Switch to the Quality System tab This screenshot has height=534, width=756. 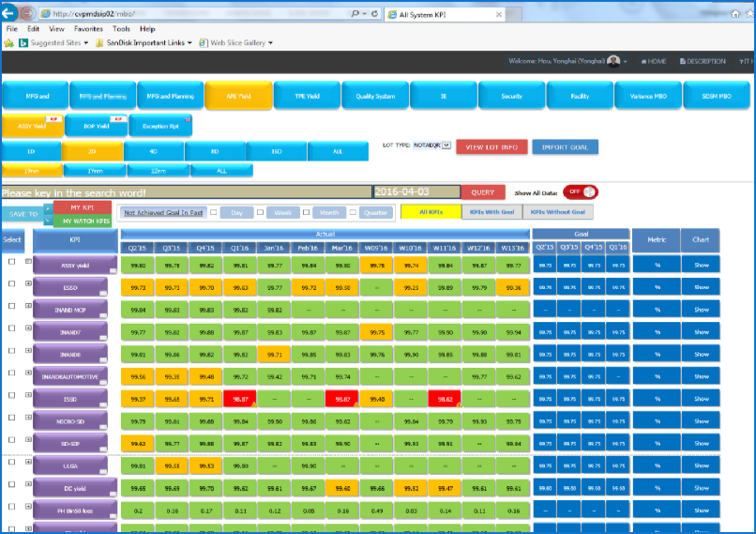[375, 96]
